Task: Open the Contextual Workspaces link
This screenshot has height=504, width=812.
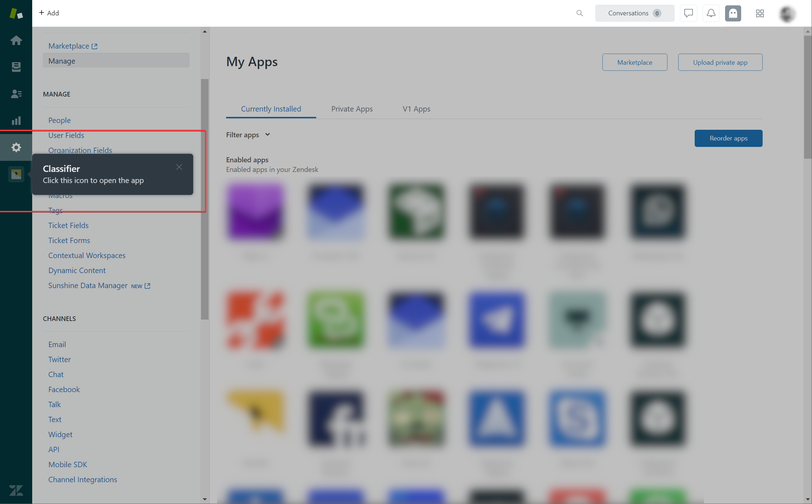Action: click(x=87, y=255)
